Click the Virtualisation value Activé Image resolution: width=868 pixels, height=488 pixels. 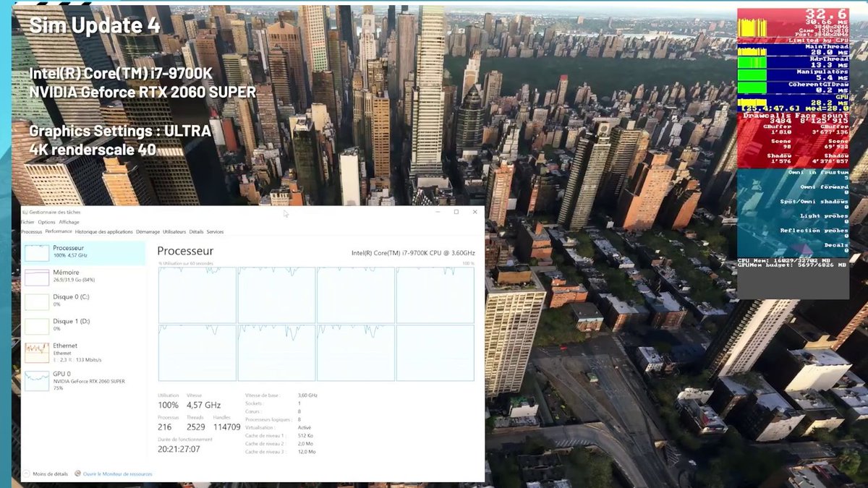click(x=304, y=427)
